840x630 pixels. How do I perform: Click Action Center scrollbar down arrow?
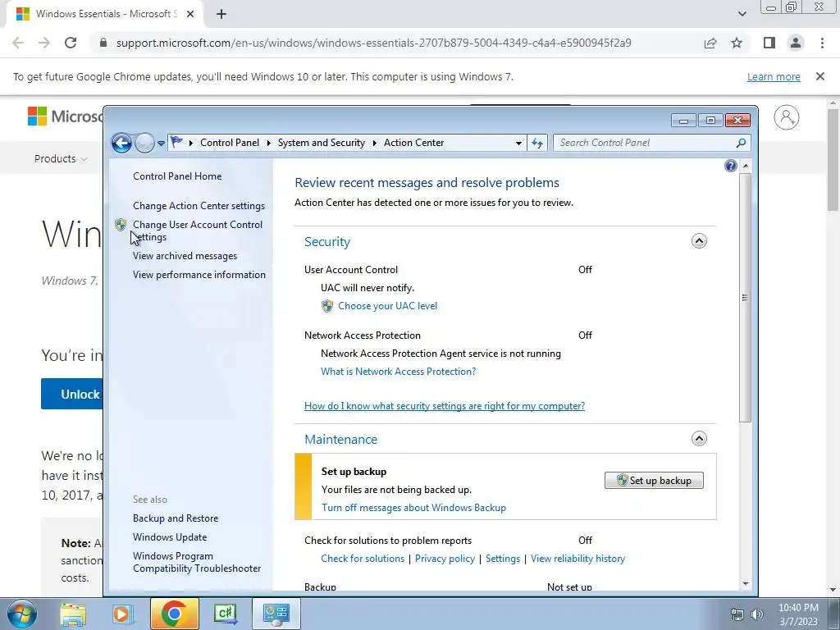pyautogui.click(x=745, y=584)
